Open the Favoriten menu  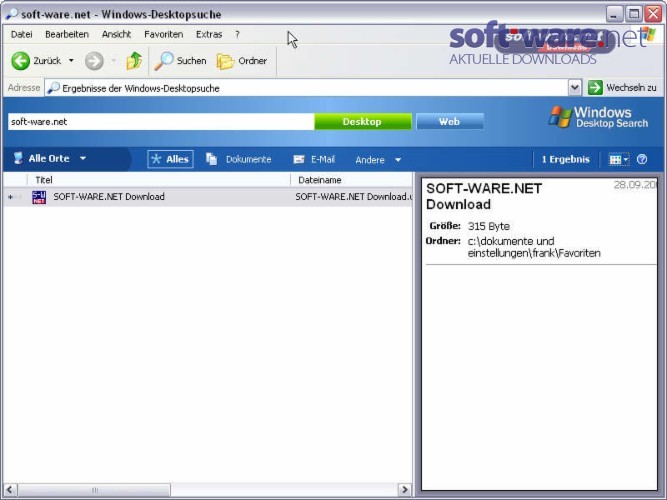pos(163,34)
